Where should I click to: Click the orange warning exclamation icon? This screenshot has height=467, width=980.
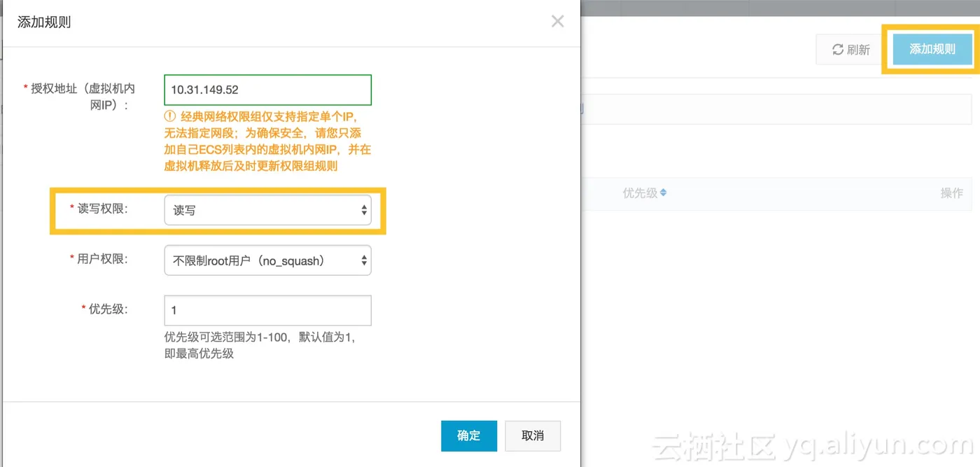tap(169, 116)
